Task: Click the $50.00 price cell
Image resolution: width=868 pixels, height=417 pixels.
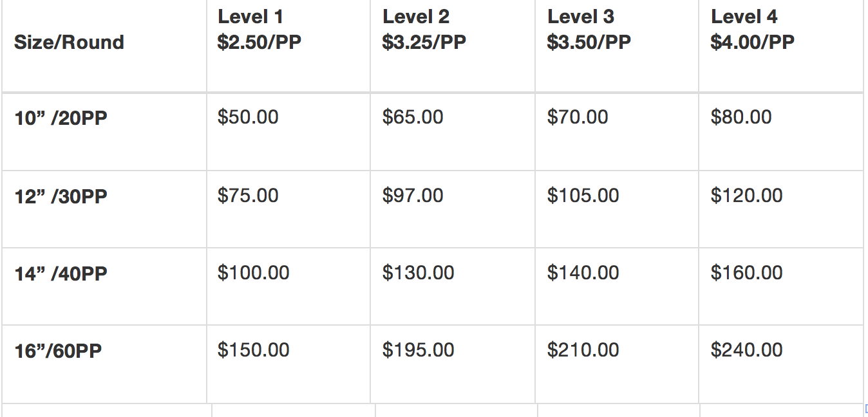Action: point(248,117)
